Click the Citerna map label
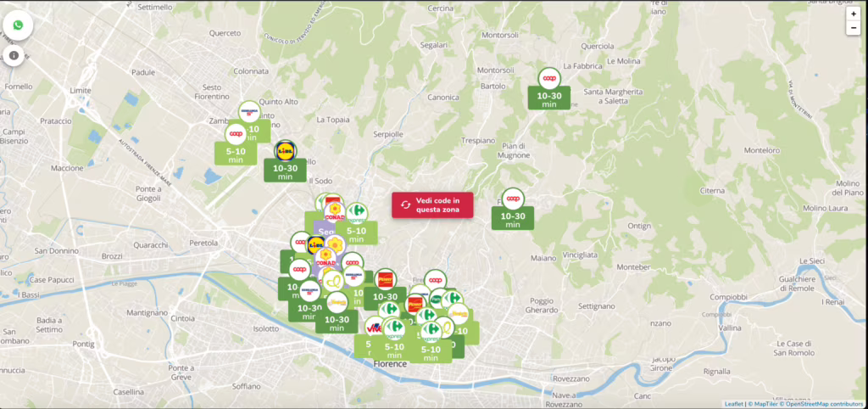Viewport: 868px width, 409px height. pyautogui.click(x=712, y=191)
